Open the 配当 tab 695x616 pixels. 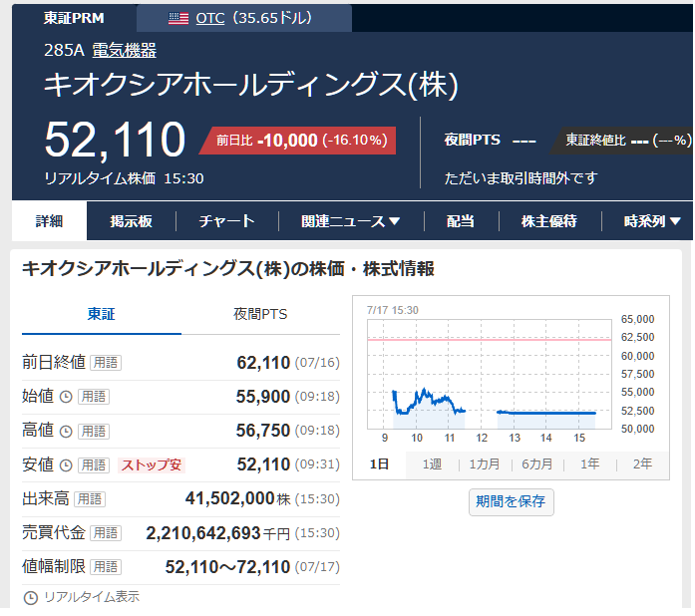pos(461,221)
